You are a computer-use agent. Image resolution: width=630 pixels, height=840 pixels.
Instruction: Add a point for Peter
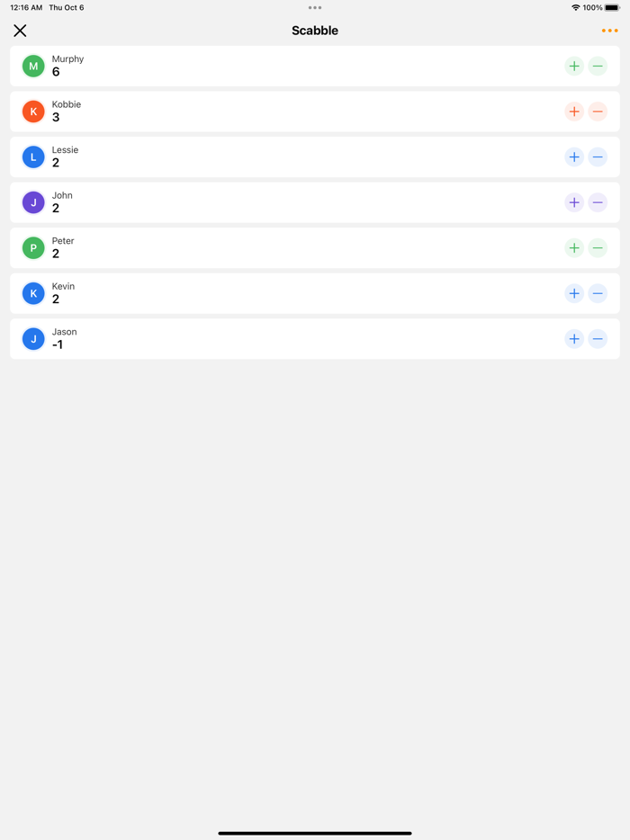(x=574, y=247)
